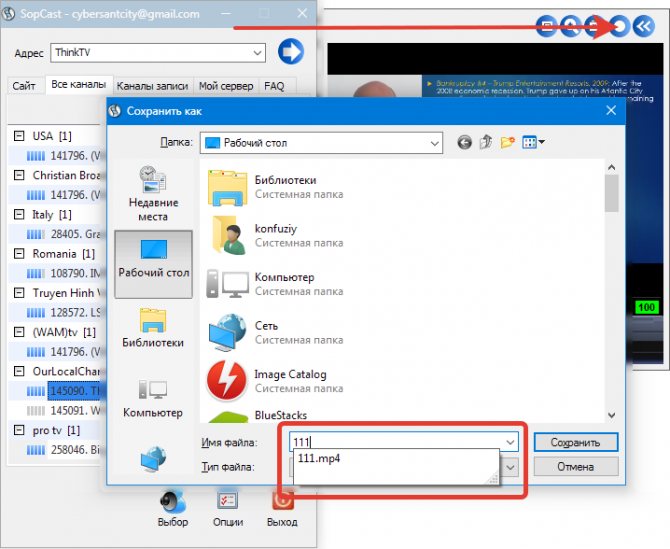Screen dimensions: 670x549
Task: Collapse the (WAM)tv [1] group
Action: (x=19, y=332)
